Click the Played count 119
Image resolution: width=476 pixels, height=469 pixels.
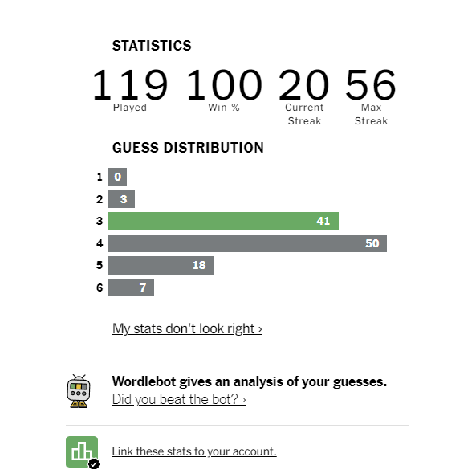[x=130, y=85]
